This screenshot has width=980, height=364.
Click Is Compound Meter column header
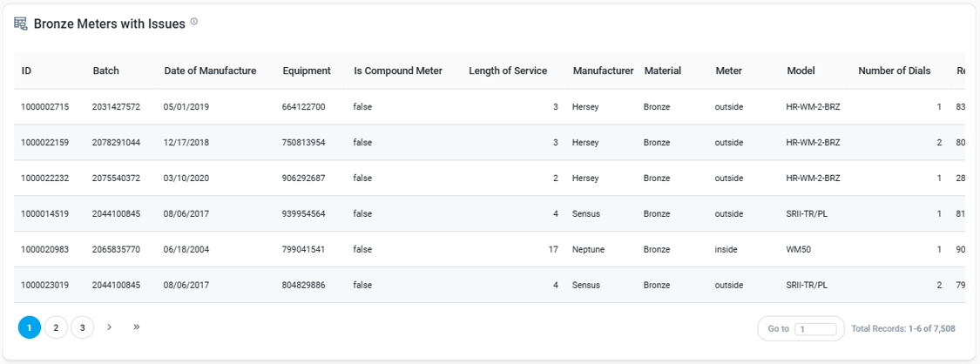(398, 71)
